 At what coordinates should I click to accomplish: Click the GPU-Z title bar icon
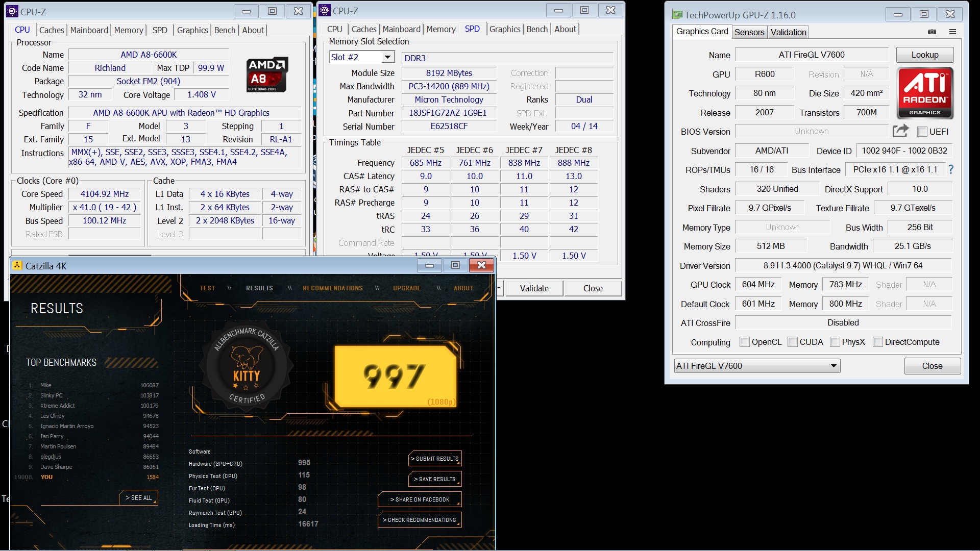point(677,15)
